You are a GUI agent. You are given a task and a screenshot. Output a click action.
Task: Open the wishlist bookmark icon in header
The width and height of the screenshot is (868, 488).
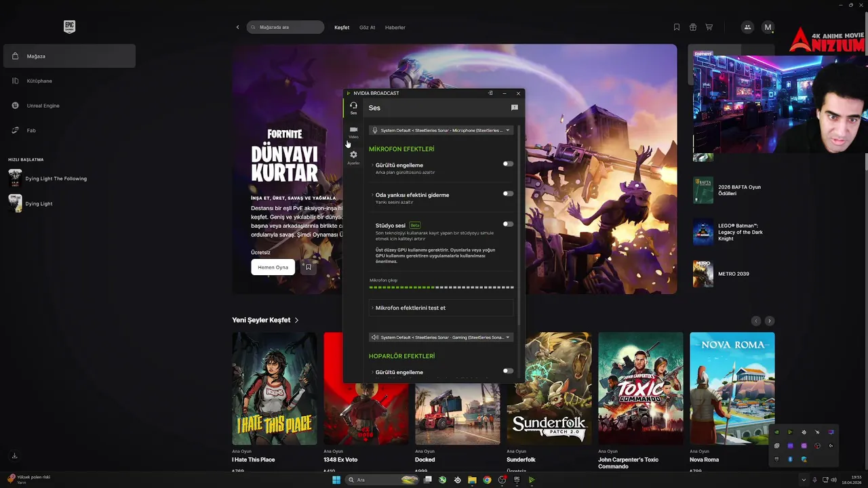pyautogui.click(x=677, y=27)
